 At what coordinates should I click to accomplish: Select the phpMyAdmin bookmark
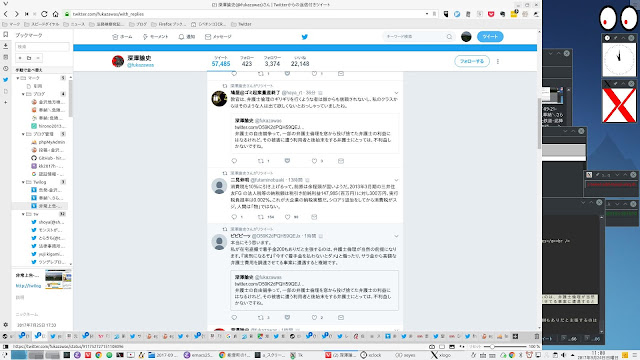[48, 142]
